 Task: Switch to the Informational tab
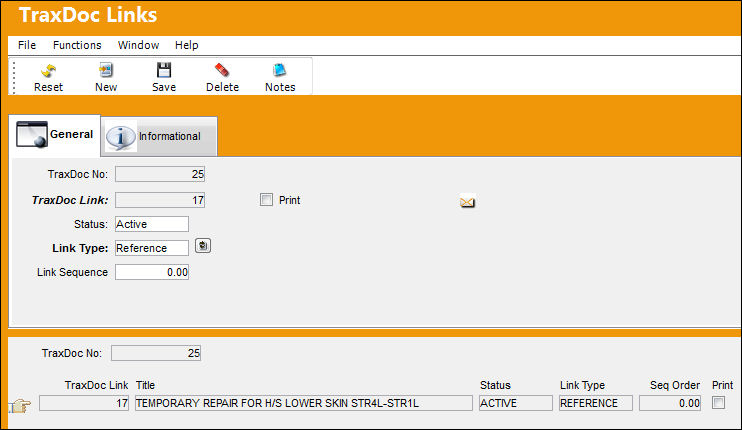[x=159, y=136]
